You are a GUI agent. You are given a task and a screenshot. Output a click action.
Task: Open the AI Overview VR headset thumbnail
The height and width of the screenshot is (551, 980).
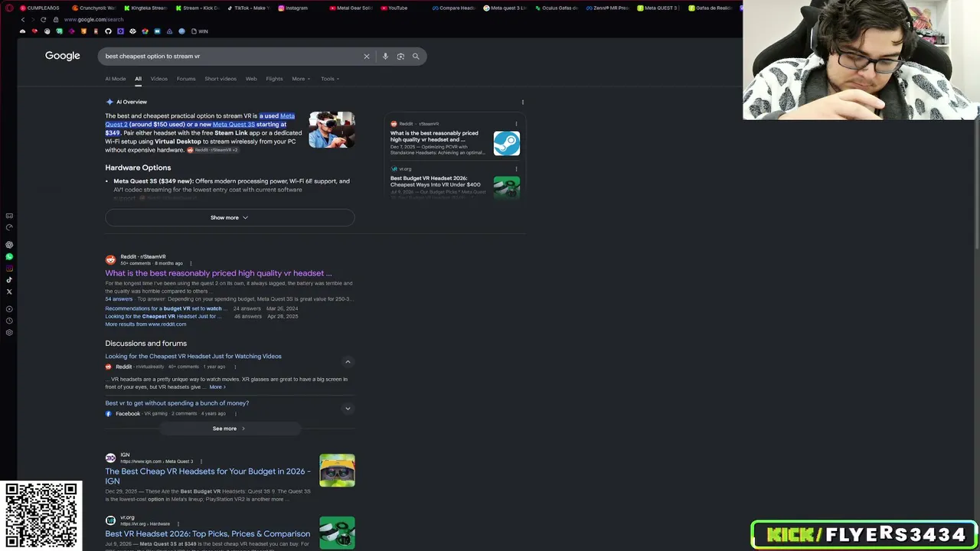(x=332, y=130)
